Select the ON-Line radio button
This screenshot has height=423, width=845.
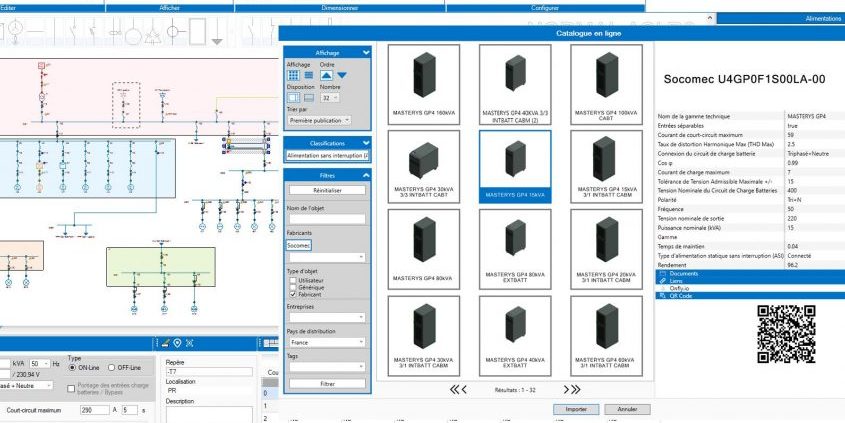73,367
